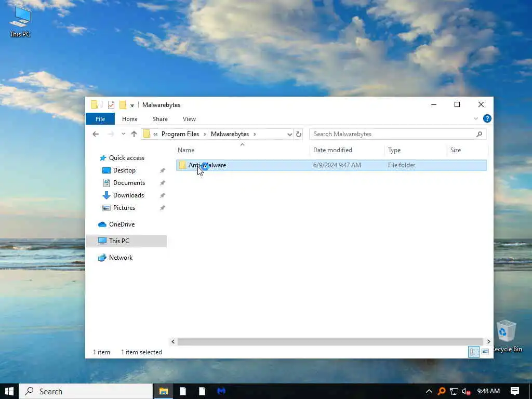Click the 6/9/2024 9:47 AM date cell
This screenshot has height=399, width=532.
[x=337, y=165]
